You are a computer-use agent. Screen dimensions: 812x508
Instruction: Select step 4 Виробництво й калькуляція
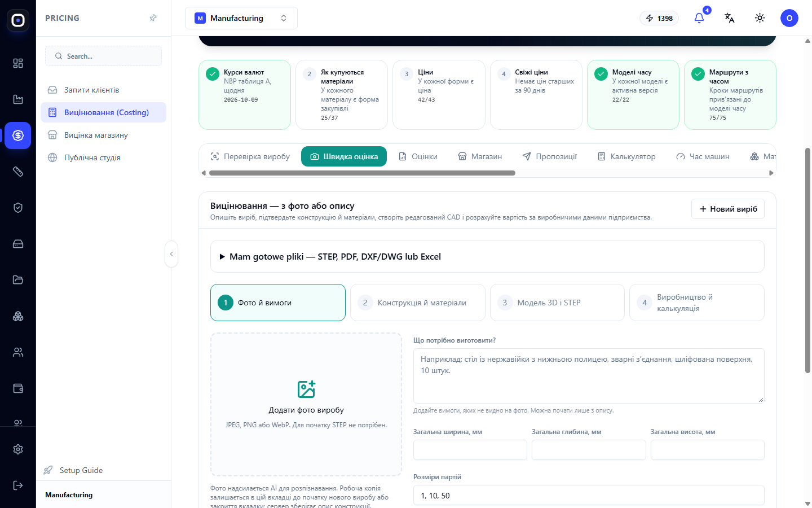pyautogui.click(x=697, y=303)
